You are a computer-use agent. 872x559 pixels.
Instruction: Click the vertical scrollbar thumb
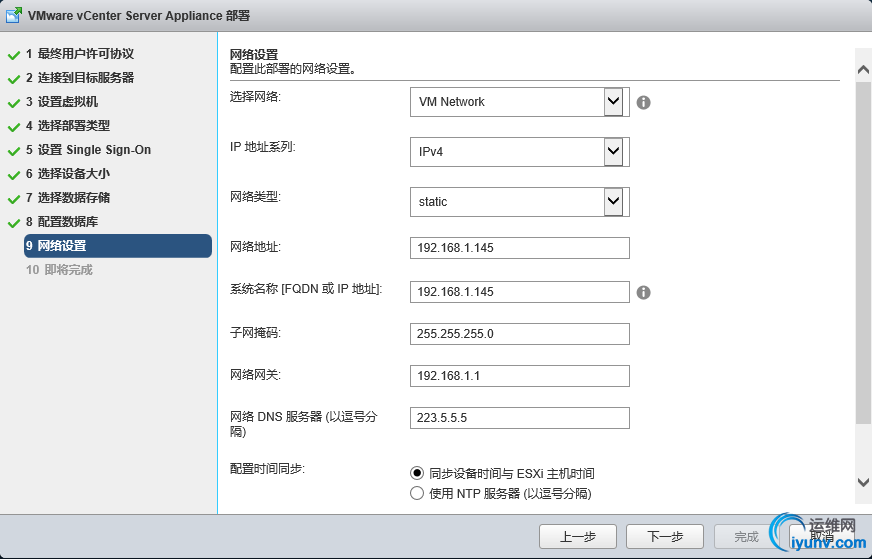tap(863, 253)
